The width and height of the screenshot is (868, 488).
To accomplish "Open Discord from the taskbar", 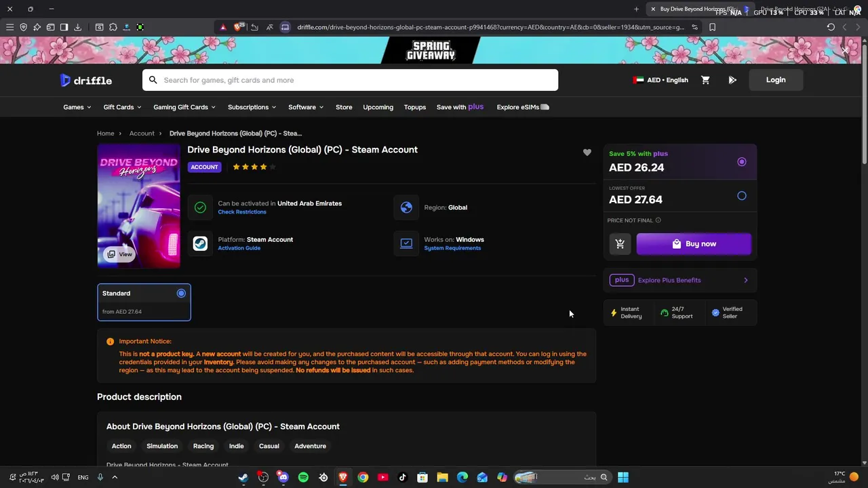I will click(x=283, y=477).
